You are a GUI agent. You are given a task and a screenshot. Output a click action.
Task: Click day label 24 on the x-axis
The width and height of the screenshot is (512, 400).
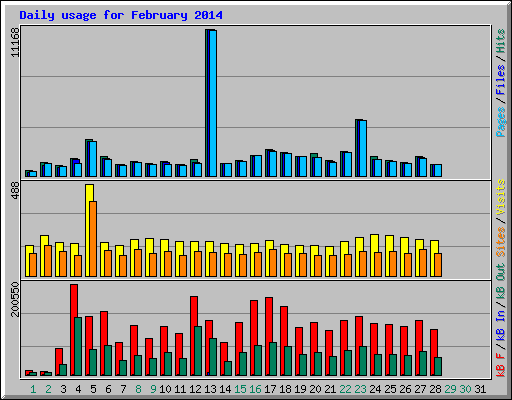pos(375,389)
